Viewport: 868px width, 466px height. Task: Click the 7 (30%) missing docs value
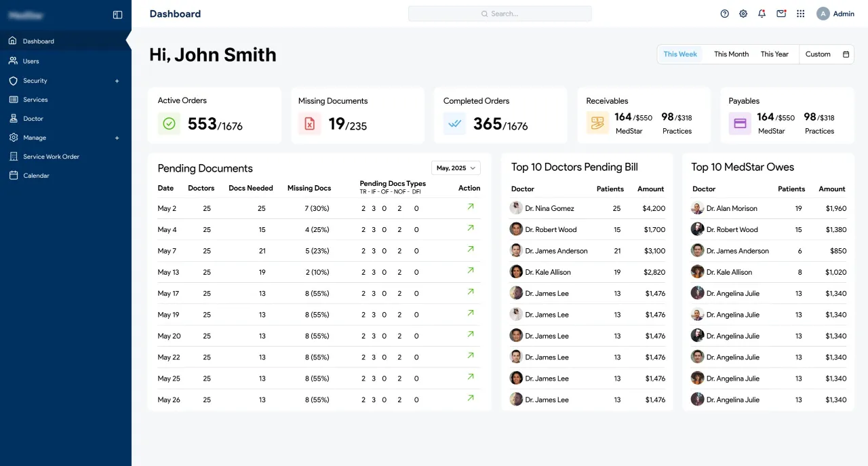[317, 208]
